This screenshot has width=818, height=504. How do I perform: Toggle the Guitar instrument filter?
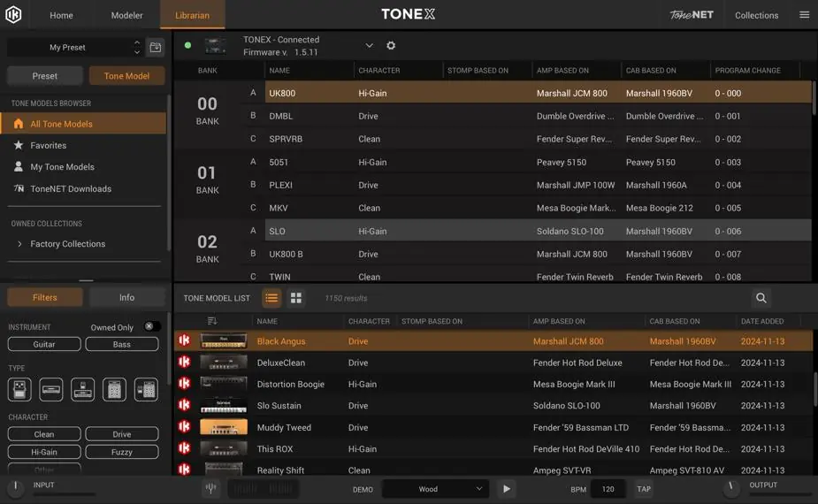pyautogui.click(x=44, y=344)
